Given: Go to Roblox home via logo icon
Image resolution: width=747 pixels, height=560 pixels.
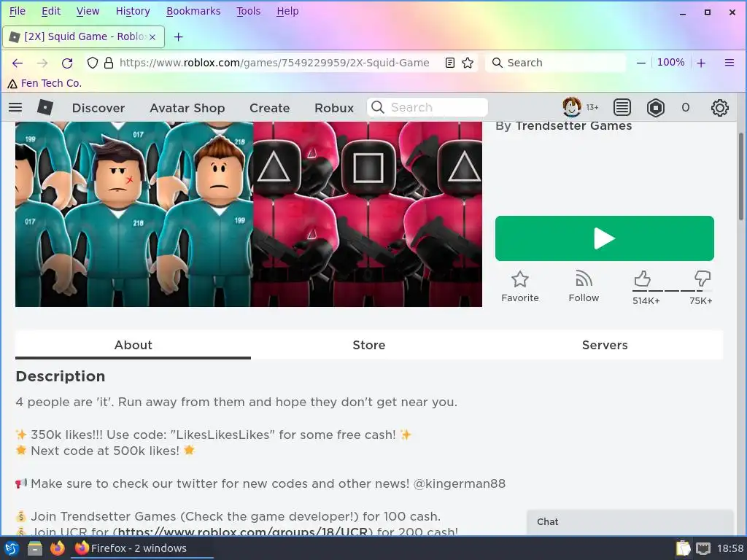Looking at the screenshot, I should pos(44,108).
